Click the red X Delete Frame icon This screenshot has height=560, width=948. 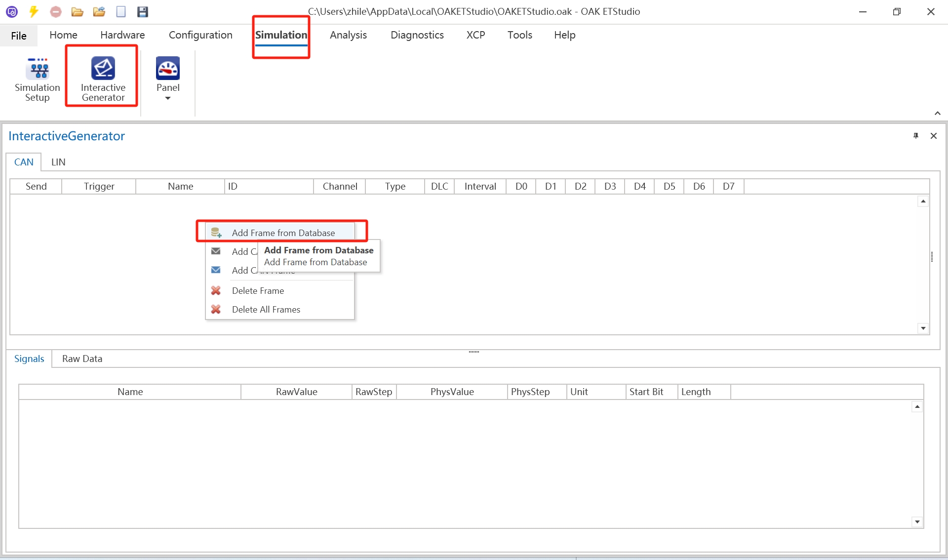(x=216, y=291)
